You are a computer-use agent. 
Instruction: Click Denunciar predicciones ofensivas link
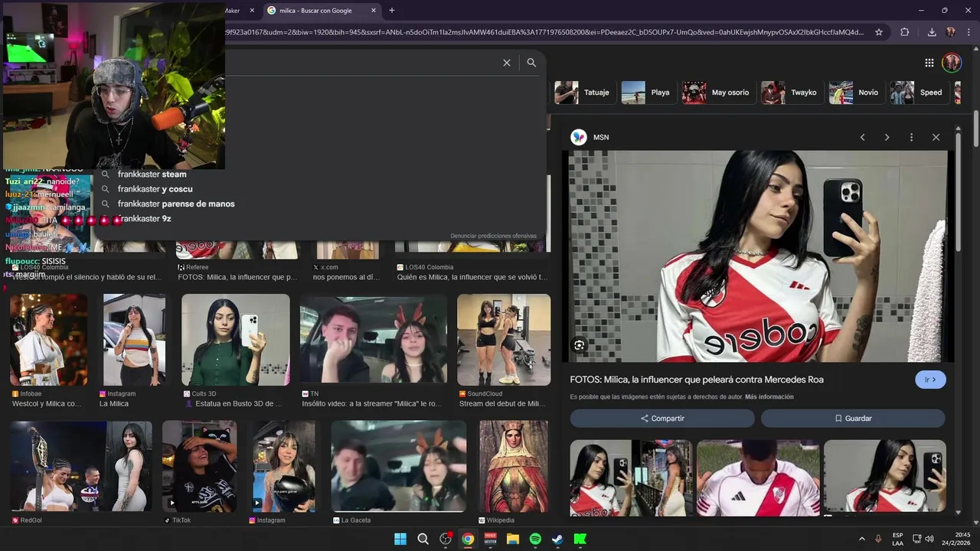click(x=493, y=236)
